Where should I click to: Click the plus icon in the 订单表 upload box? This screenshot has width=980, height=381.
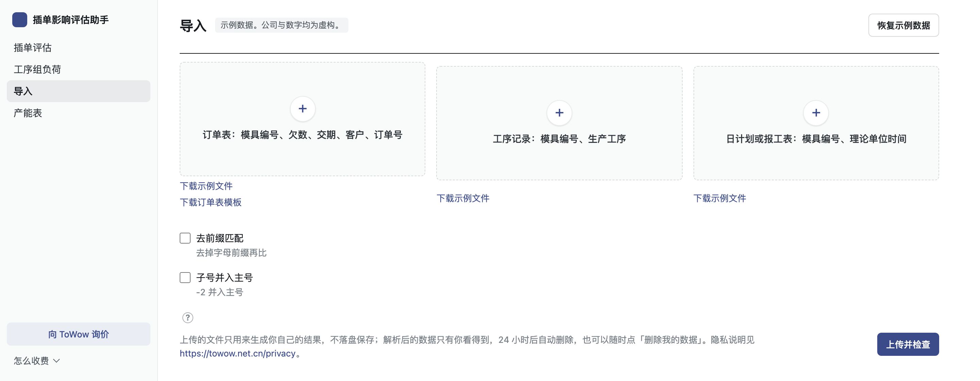click(x=303, y=109)
